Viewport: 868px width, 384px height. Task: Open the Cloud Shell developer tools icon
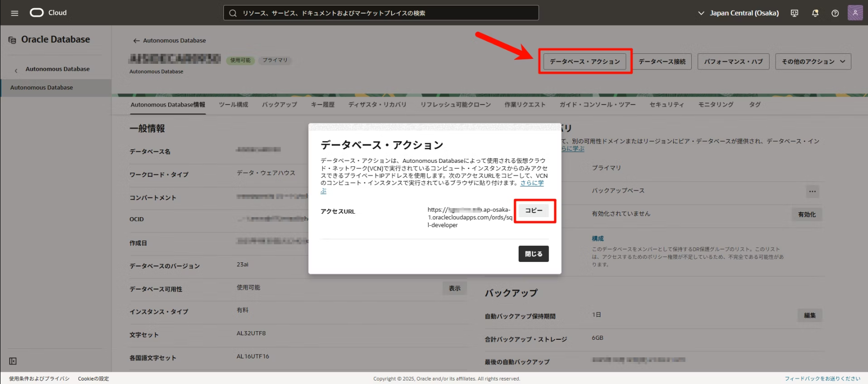click(x=794, y=13)
